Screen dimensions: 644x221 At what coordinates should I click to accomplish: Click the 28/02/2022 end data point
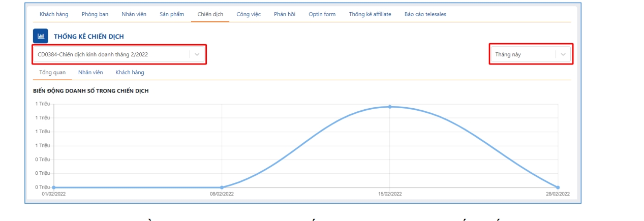[x=558, y=187]
